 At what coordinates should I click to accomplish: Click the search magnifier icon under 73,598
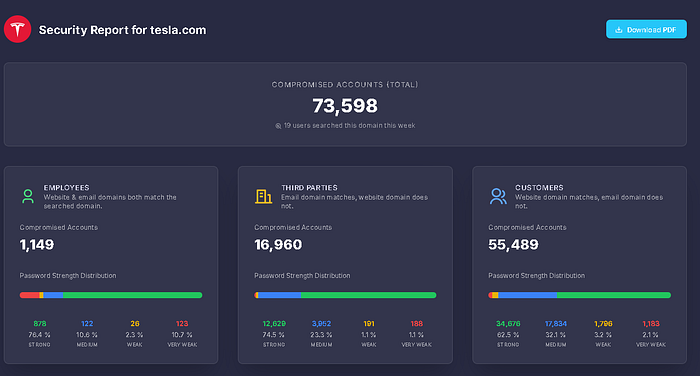click(278, 126)
